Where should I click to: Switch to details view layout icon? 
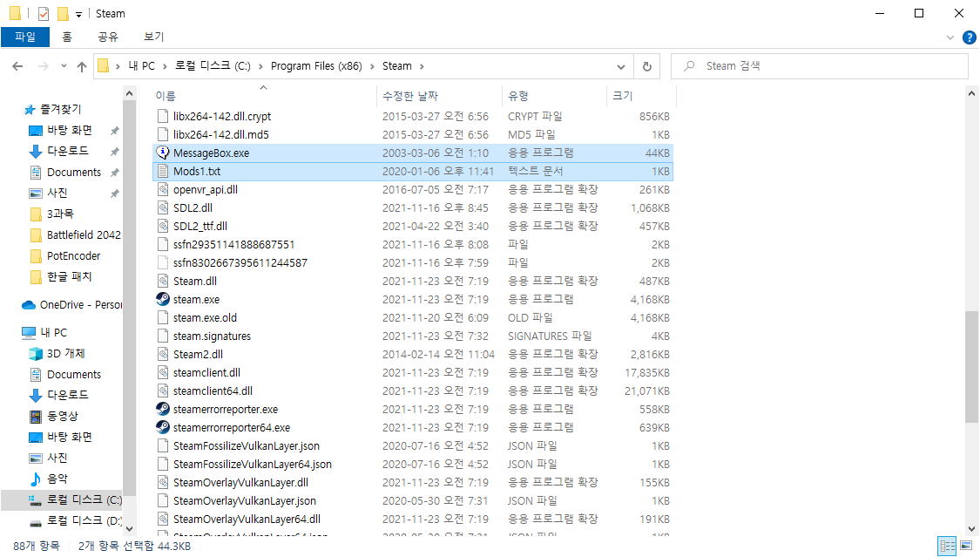(x=948, y=546)
